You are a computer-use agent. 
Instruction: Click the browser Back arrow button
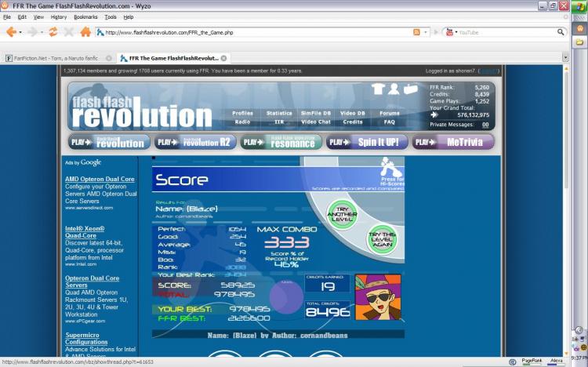12,32
